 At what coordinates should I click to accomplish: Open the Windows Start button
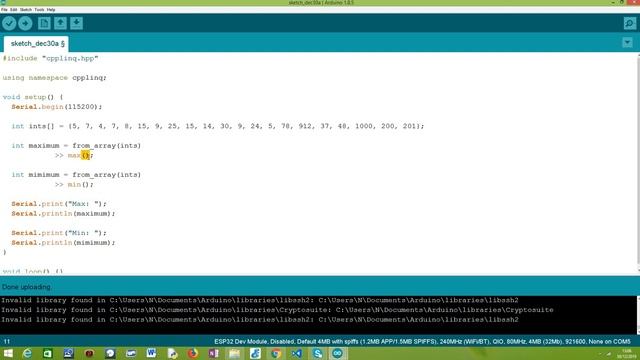point(8,353)
